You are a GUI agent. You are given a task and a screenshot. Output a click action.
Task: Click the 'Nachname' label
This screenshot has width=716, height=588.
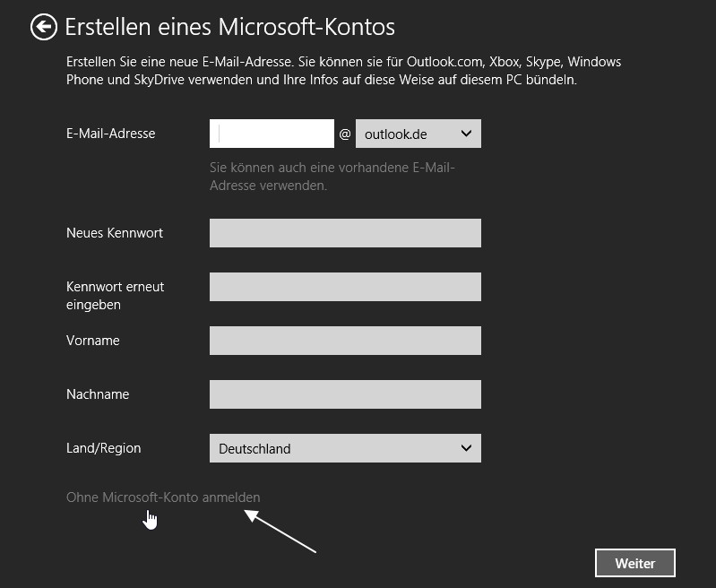point(98,394)
